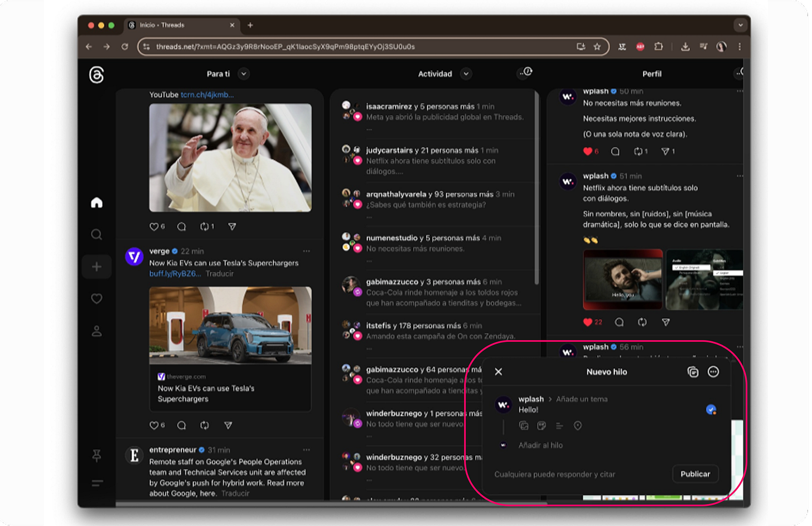Reply to wplash Netflix subtítulos post
812x526 pixels.
pyautogui.click(x=619, y=322)
